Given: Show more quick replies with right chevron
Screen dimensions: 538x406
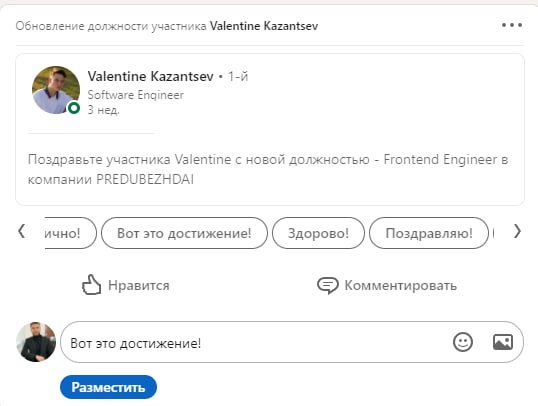Looking at the screenshot, I should tap(517, 231).
